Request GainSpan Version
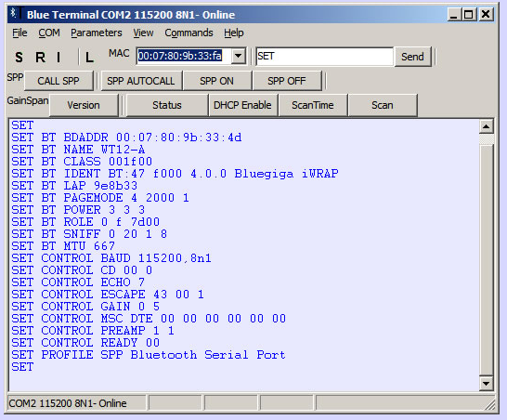 (84, 105)
